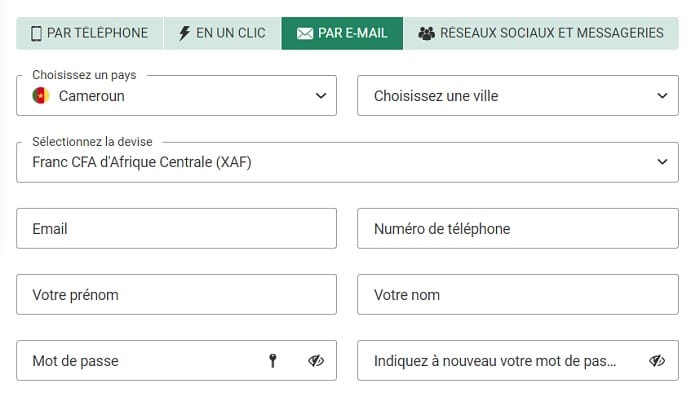Click the Numéro de téléphone field
Viewport: 700px width, 397px height.
point(518,229)
